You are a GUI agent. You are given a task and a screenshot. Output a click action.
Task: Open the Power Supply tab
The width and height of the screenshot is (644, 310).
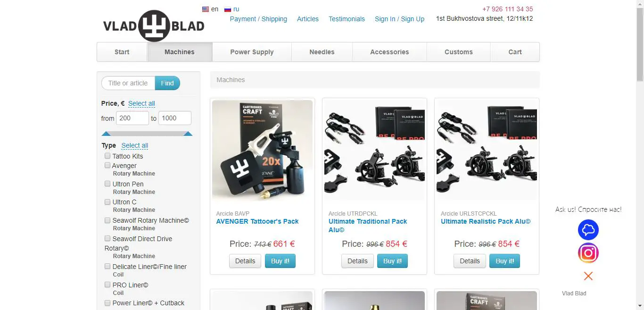(x=252, y=52)
